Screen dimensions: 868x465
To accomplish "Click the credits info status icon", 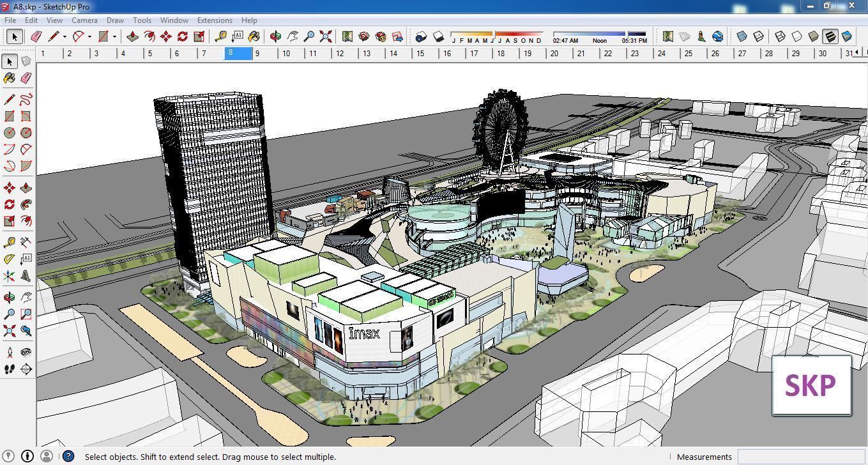I will pyautogui.click(x=27, y=456).
